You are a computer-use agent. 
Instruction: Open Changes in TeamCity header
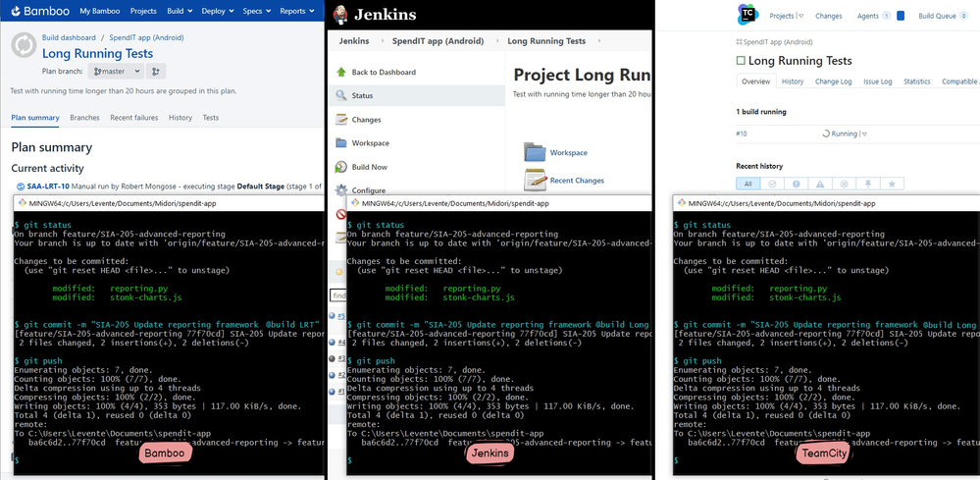click(828, 16)
